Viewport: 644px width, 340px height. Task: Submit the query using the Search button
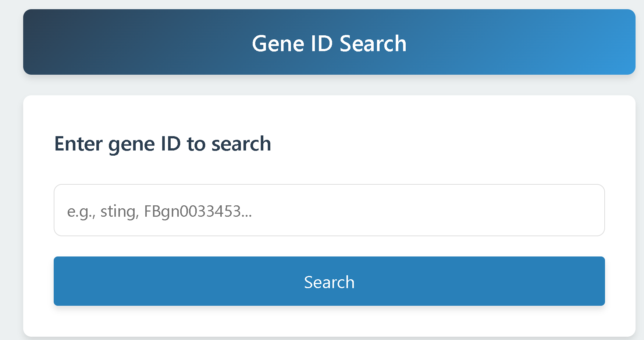click(x=329, y=281)
